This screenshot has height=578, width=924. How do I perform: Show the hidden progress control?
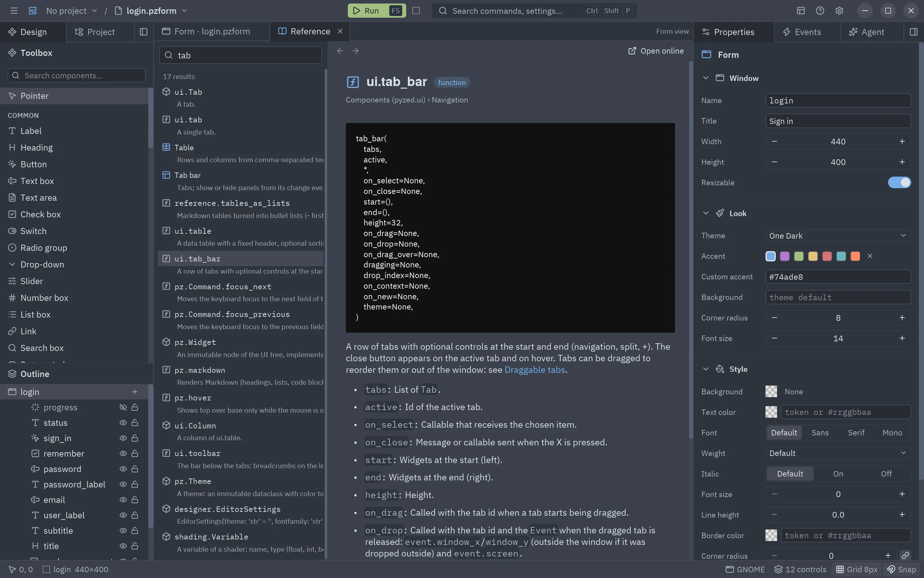(x=123, y=407)
